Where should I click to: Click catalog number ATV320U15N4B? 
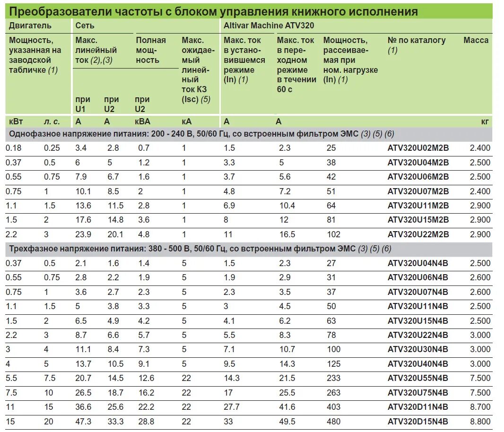click(417, 320)
